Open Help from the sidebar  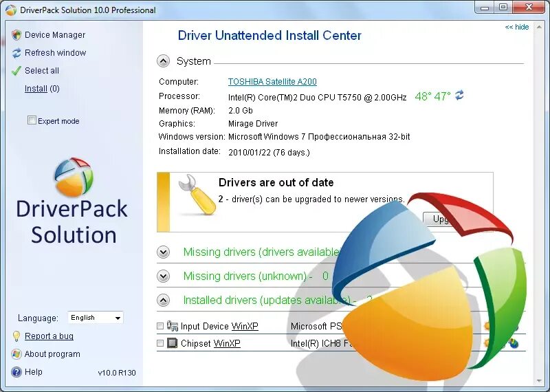point(33,371)
